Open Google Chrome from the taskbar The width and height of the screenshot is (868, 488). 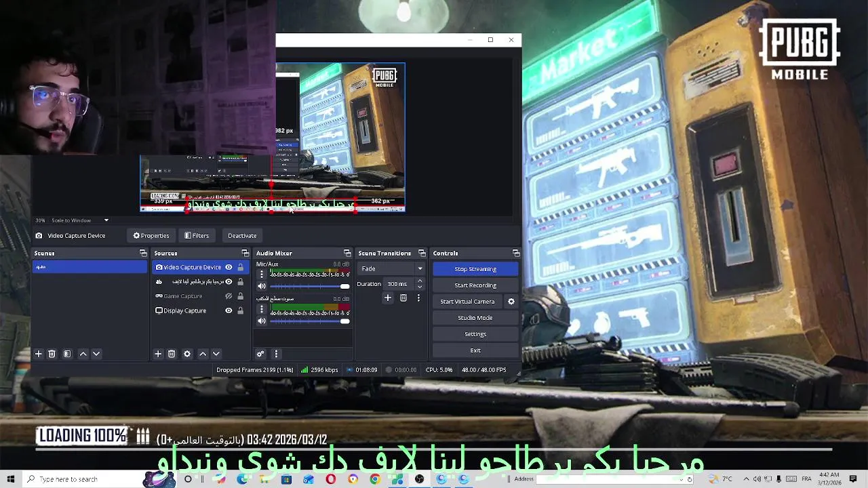pyautogui.click(x=374, y=479)
